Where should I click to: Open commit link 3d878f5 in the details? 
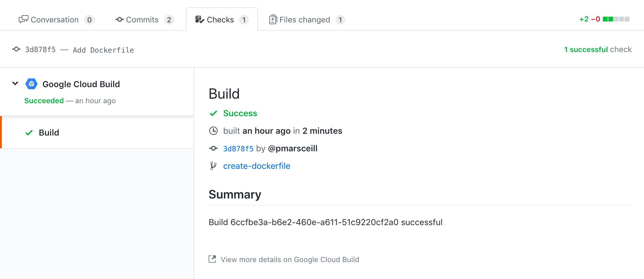point(239,148)
